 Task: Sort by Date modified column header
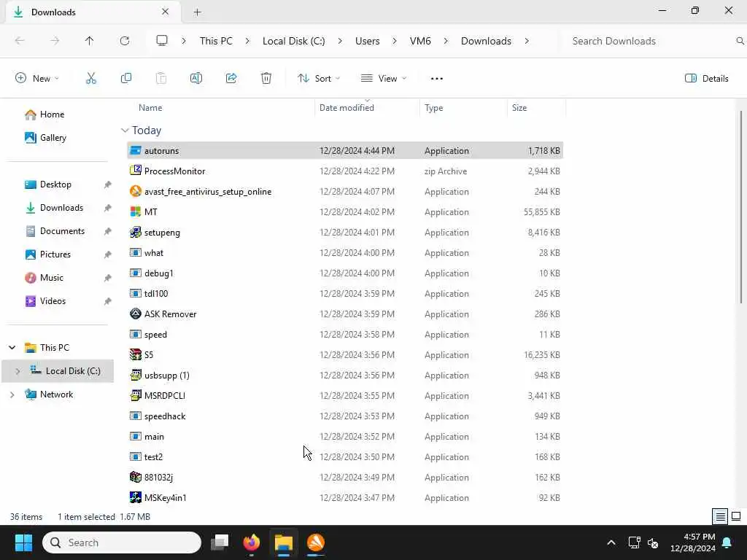click(347, 108)
